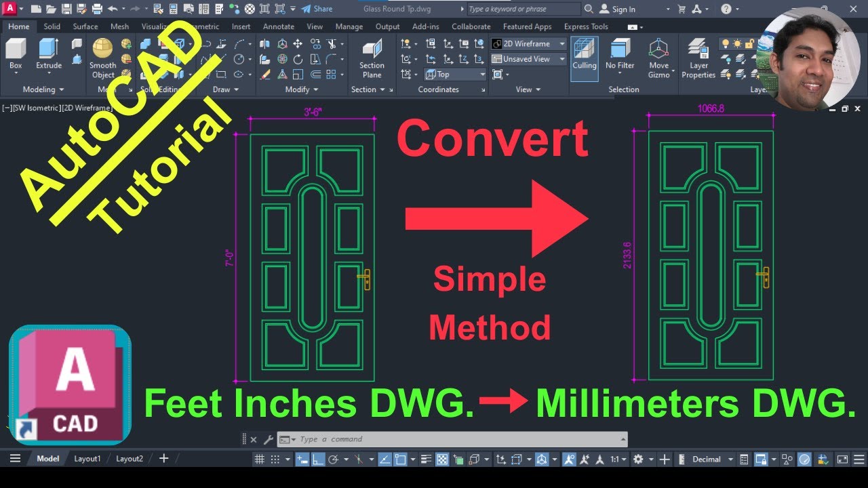Screen dimensions: 868x488
Task: Activate the Section Plane tool
Action: click(x=372, y=60)
